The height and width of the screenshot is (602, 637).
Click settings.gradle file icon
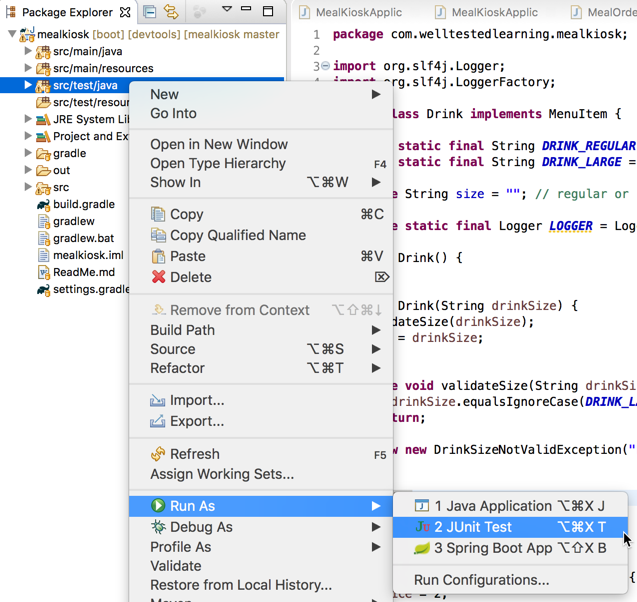click(x=43, y=290)
